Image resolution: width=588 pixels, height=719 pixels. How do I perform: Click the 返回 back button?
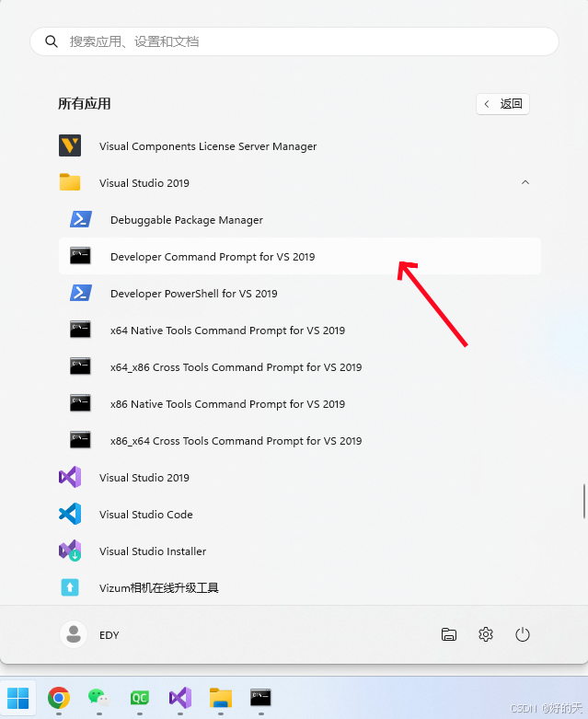point(502,104)
